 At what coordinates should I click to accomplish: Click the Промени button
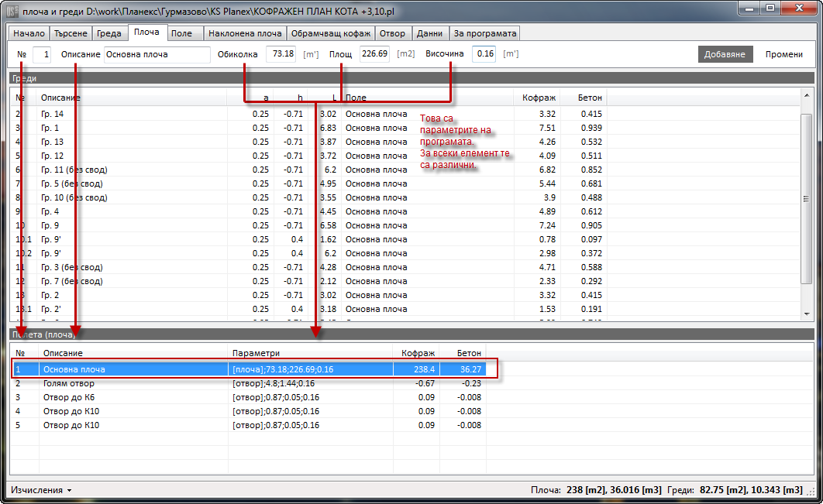783,54
